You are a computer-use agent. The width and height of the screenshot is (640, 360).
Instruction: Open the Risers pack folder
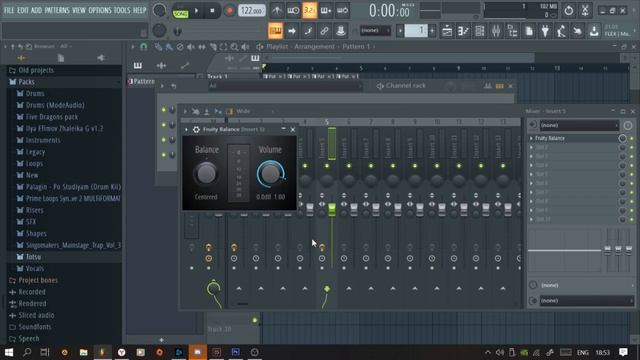coord(35,210)
